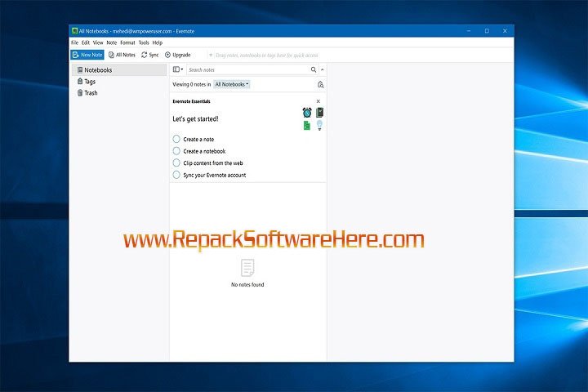Click the green document icon
Screen dimensions: 588x392
(307, 125)
